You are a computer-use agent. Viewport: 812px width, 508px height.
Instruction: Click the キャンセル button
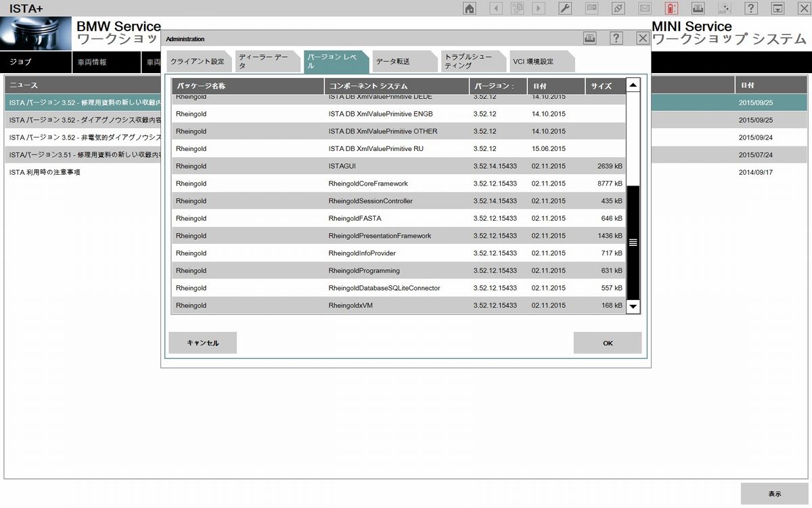tap(203, 343)
